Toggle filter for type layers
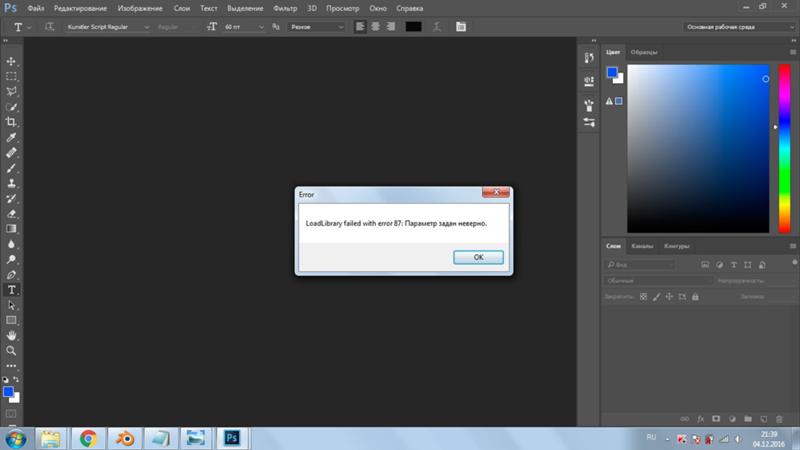The height and width of the screenshot is (450, 800). (x=734, y=265)
